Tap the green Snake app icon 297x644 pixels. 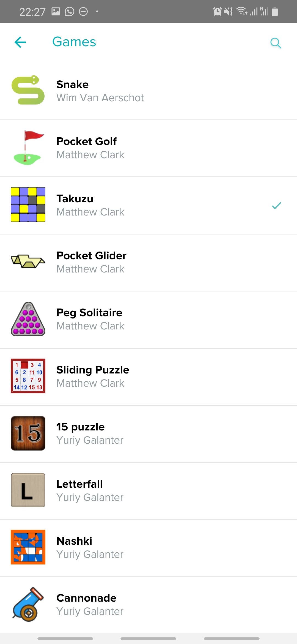click(28, 90)
